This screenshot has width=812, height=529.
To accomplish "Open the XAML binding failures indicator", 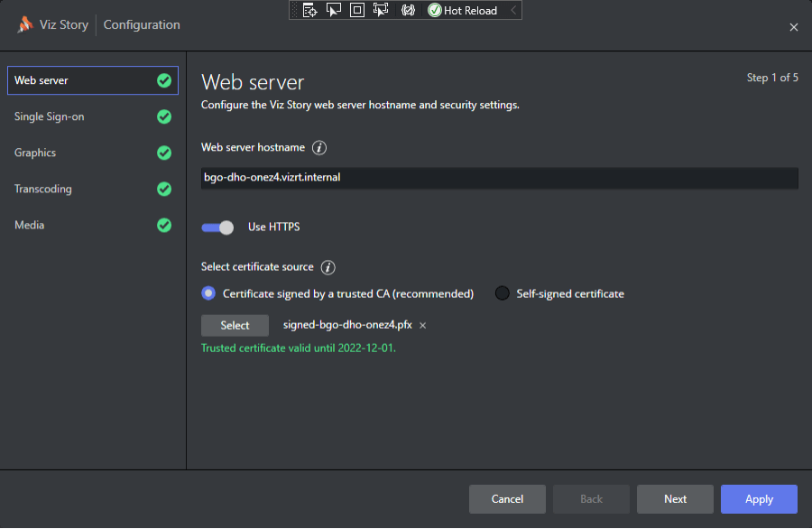I will (406, 10).
